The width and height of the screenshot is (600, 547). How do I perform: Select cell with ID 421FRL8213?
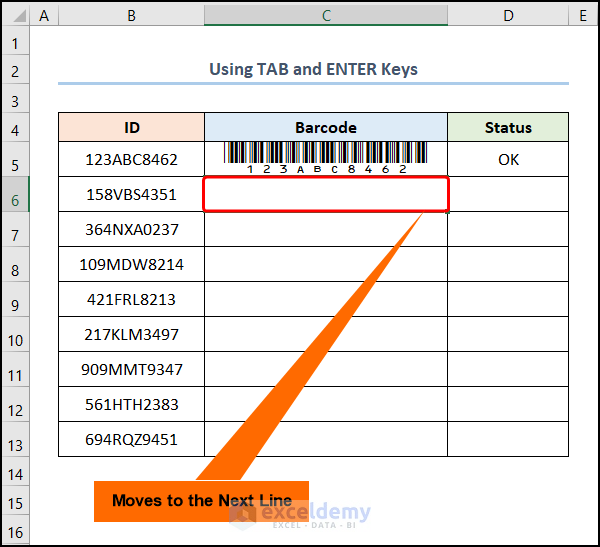[131, 299]
